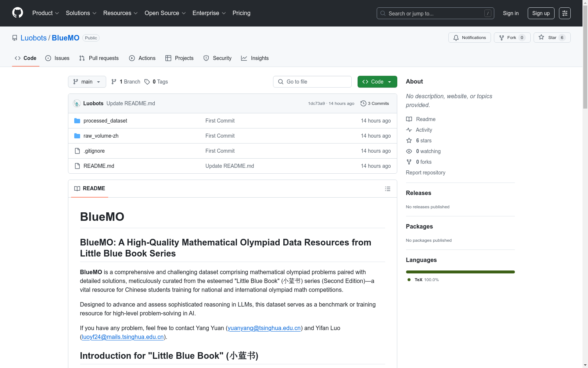588x368 pixels.
Task: Expand the Solutions menu
Action: pos(81,13)
